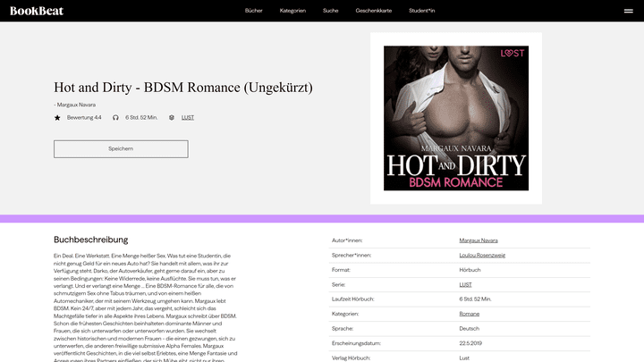The image size is (644, 362).
Task: Click the 'Bewertung 4.4' text
Action: 84,117
